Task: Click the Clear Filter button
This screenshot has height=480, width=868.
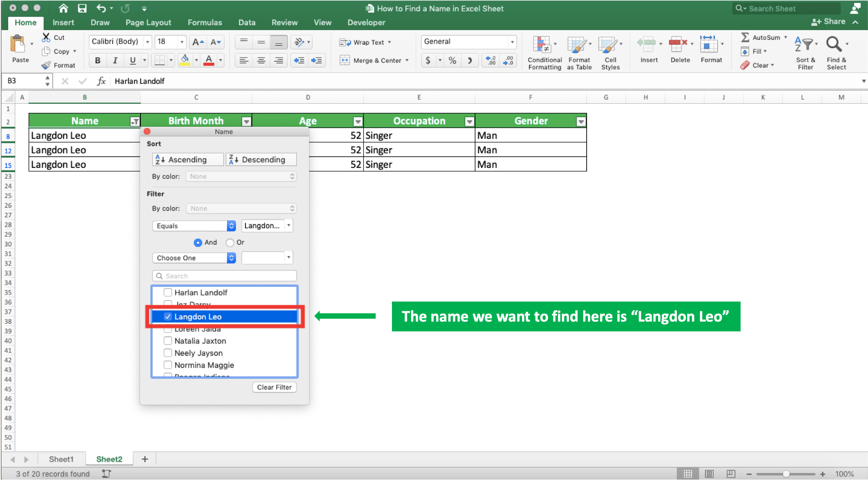Action: coord(274,387)
